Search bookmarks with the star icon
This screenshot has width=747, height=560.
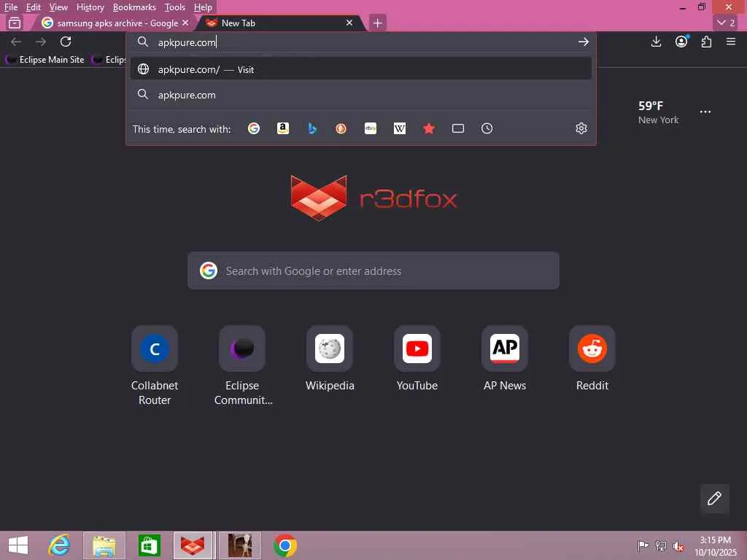pos(429,128)
